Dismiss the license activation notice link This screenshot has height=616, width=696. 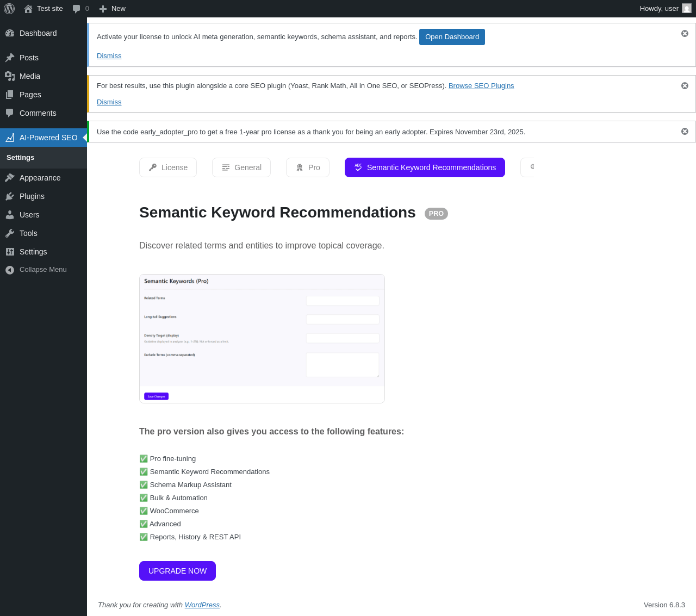coord(109,56)
